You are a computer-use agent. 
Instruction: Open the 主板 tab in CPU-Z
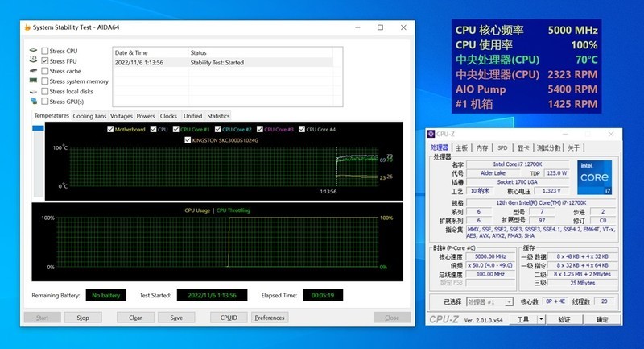coord(461,148)
